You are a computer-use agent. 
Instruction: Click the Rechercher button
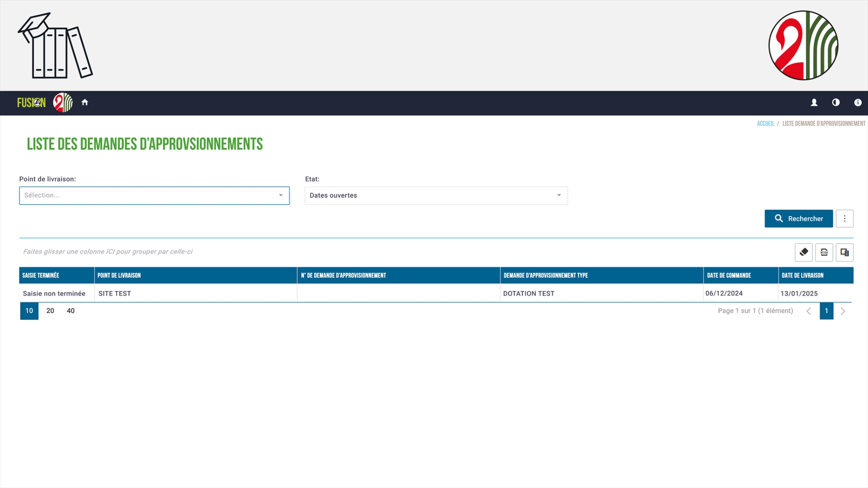tap(798, 219)
